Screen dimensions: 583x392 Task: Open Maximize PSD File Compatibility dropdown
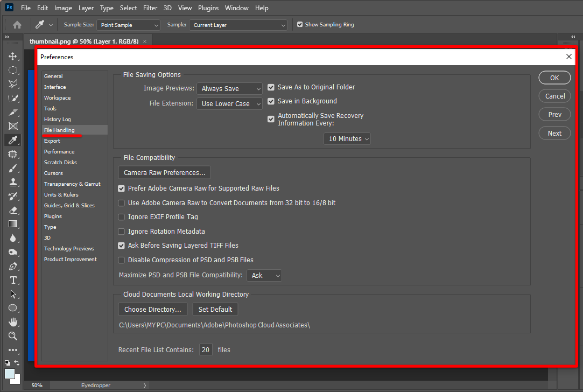(264, 276)
